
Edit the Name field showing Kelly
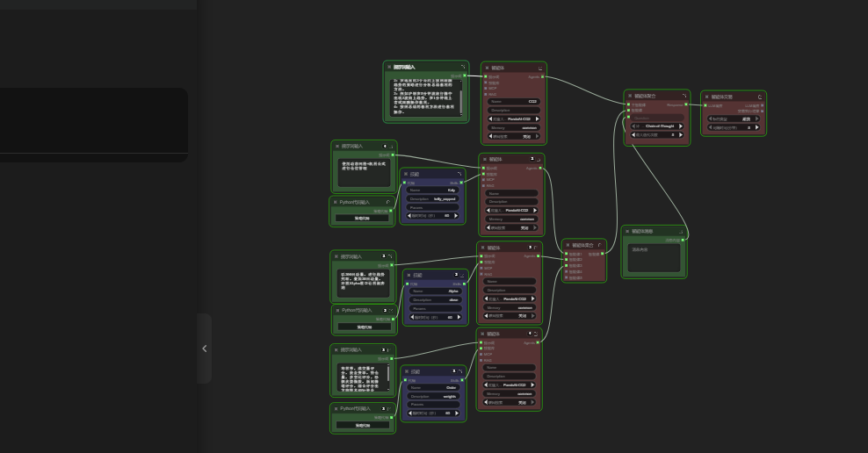tap(433, 190)
